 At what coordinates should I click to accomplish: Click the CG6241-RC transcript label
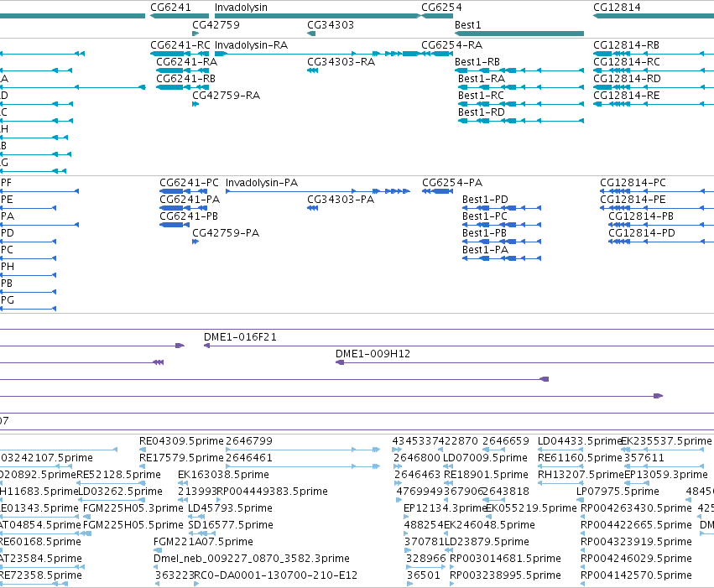click(x=180, y=45)
